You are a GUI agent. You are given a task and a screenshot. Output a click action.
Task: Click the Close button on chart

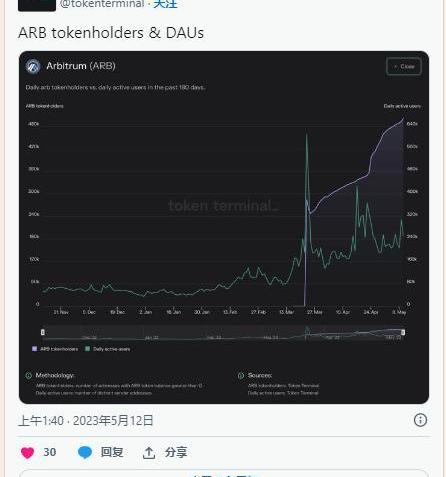404,66
